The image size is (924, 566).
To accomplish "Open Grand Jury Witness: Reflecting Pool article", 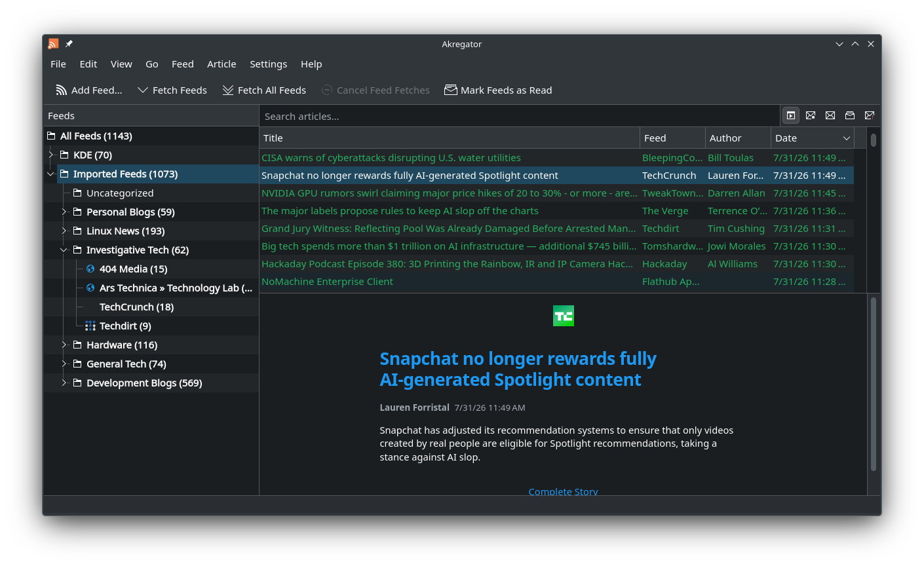I will [557, 229].
